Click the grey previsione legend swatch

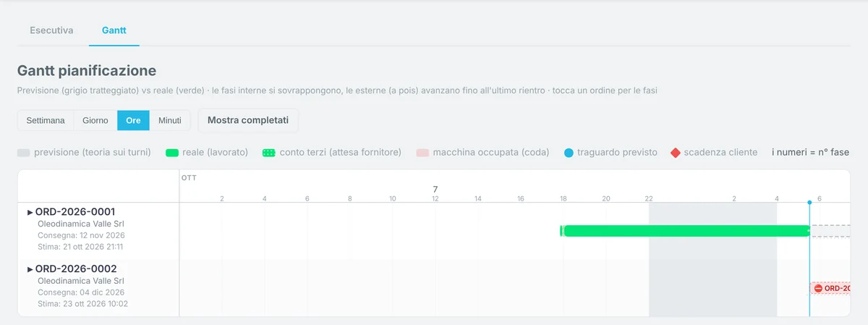point(24,153)
